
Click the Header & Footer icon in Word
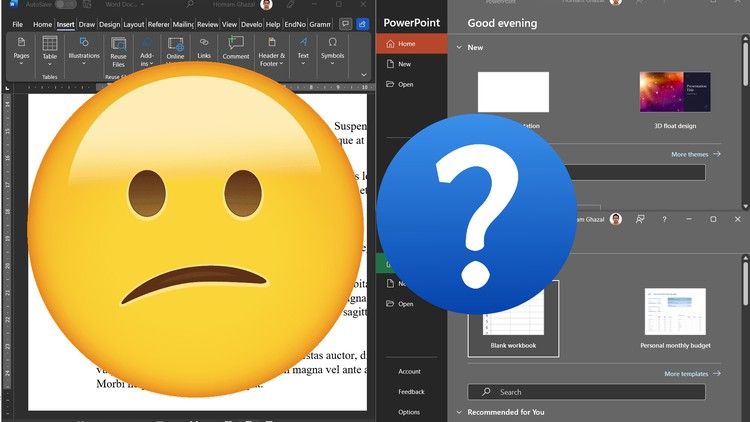pyautogui.click(x=272, y=42)
